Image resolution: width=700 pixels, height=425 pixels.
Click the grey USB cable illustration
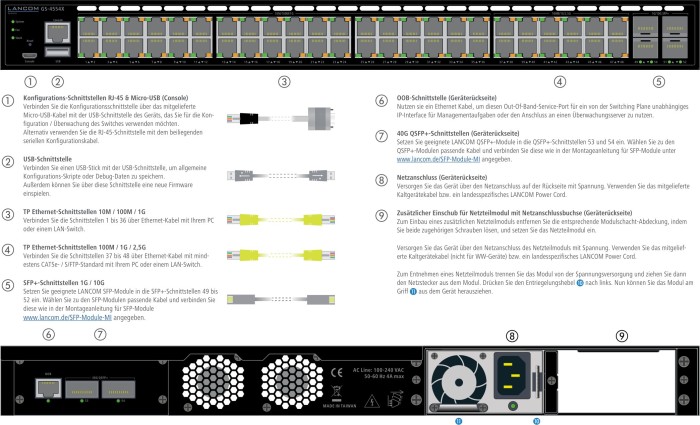tap(281, 175)
